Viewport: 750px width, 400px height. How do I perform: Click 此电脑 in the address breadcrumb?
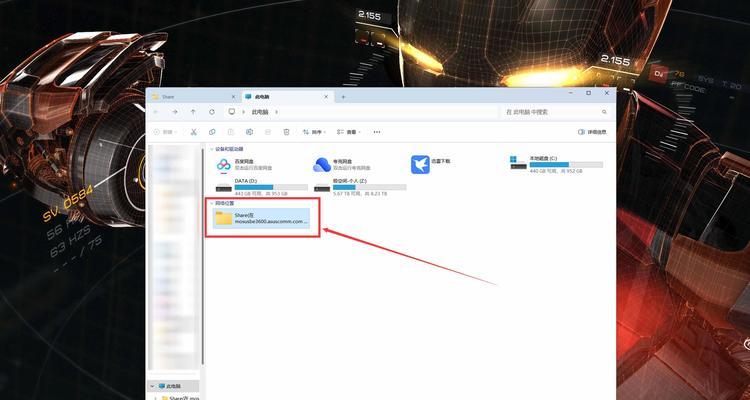pyautogui.click(x=260, y=111)
